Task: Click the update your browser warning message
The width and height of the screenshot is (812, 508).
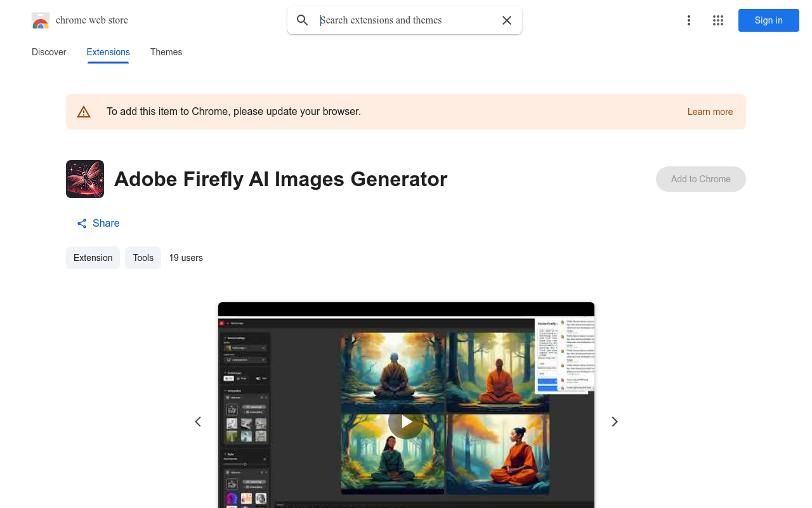Action: (x=233, y=112)
